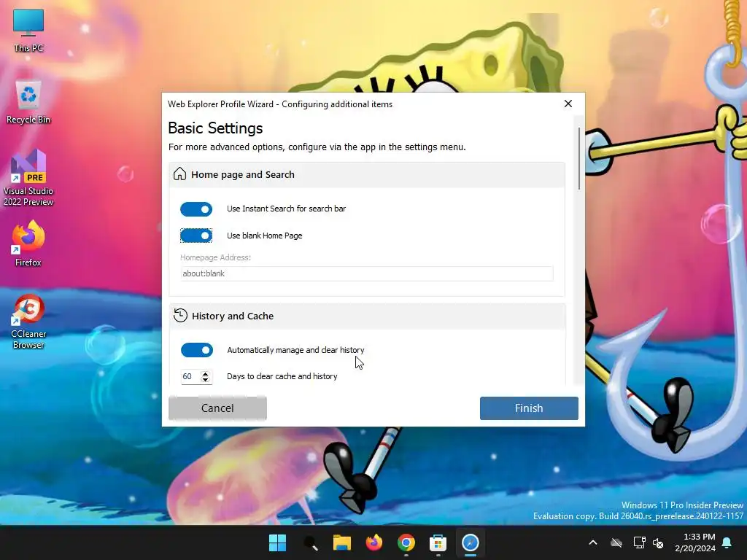Click the Finish button

click(529, 408)
